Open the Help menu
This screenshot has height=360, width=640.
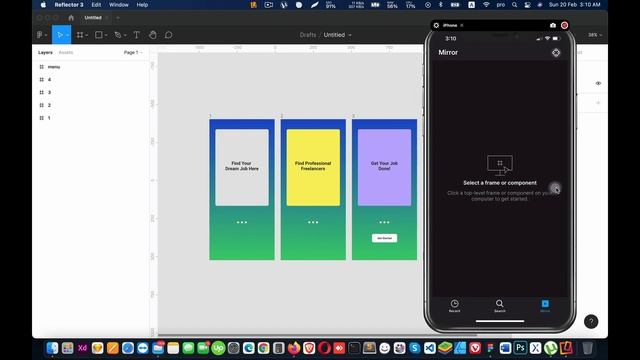coord(142,5)
